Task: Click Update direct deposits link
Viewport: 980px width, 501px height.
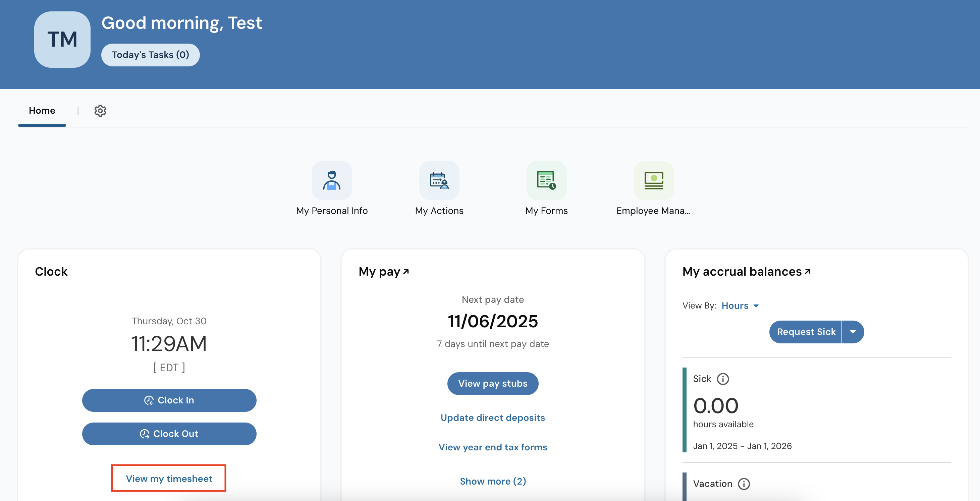Action: (x=493, y=418)
